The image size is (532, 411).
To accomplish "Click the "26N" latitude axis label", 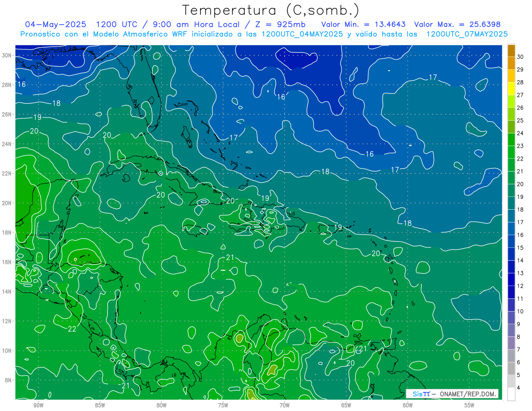I will click(x=7, y=114).
